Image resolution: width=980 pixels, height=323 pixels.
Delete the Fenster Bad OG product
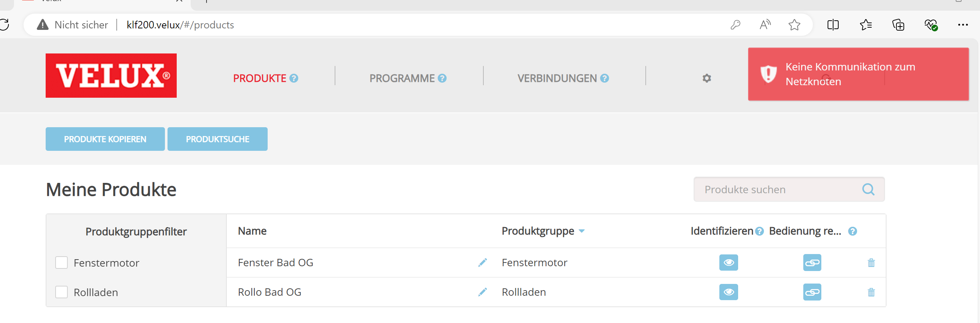tap(871, 263)
